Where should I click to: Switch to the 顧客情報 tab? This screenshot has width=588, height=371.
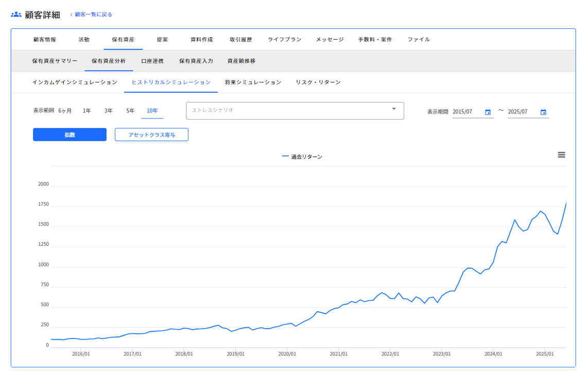(x=45, y=39)
